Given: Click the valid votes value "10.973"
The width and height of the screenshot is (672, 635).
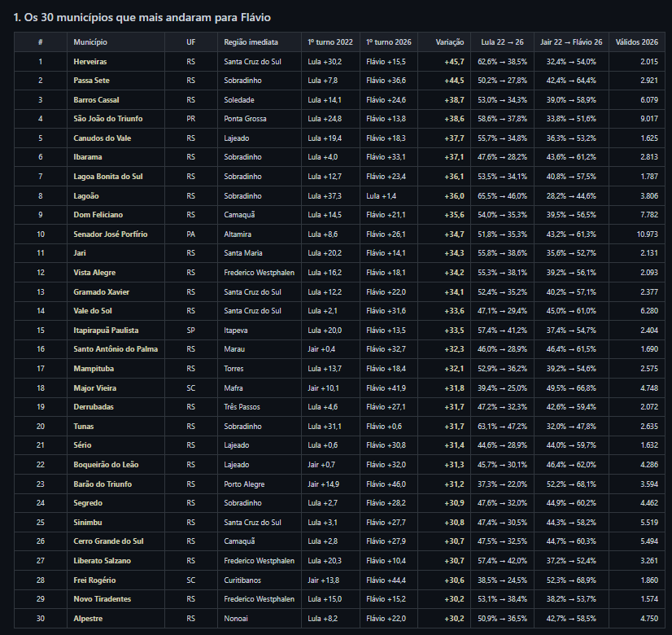Looking at the screenshot, I should [x=647, y=234].
